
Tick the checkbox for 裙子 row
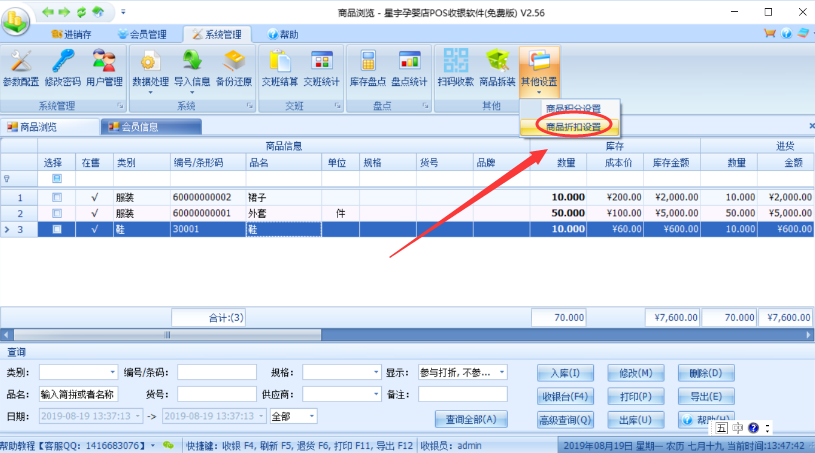point(57,198)
